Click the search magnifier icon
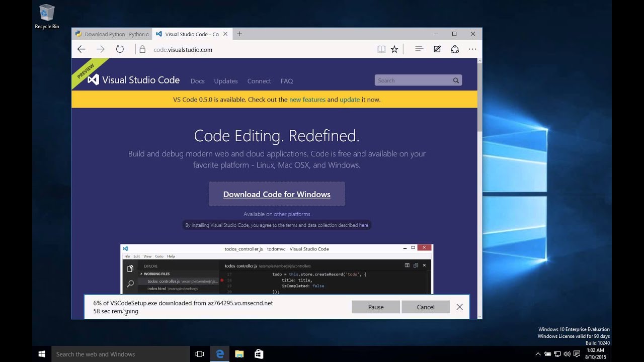The height and width of the screenshot is (362, 644). 456,80
